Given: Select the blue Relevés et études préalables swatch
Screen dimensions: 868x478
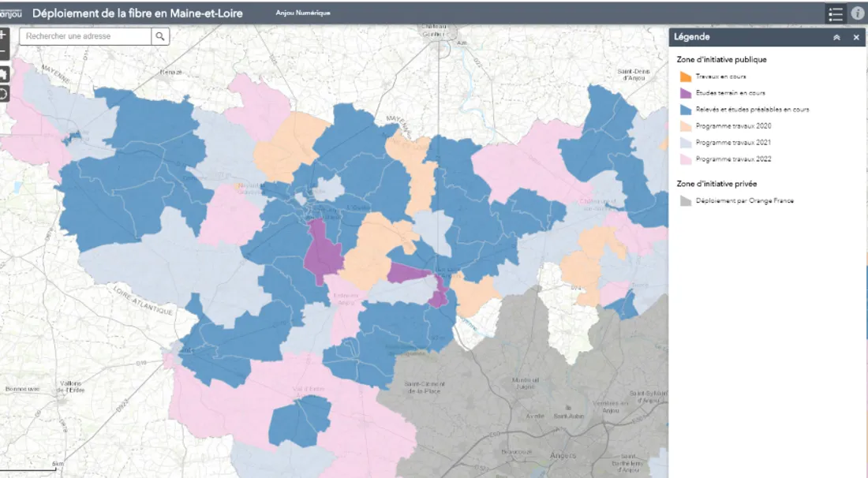Looking at the screenshot, I should 685,110.
